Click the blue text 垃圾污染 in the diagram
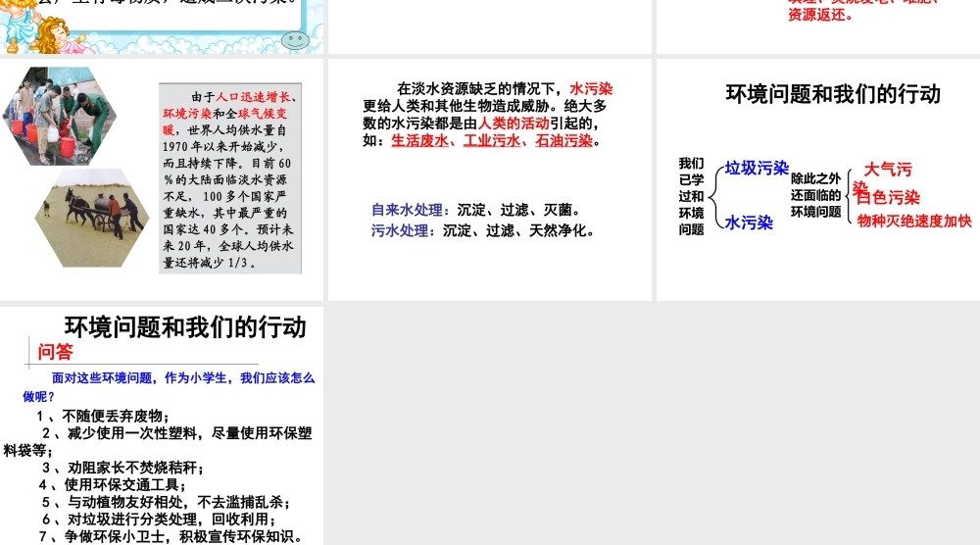The height and width of the screenshot is (545, 980). (x=757, y=168)
